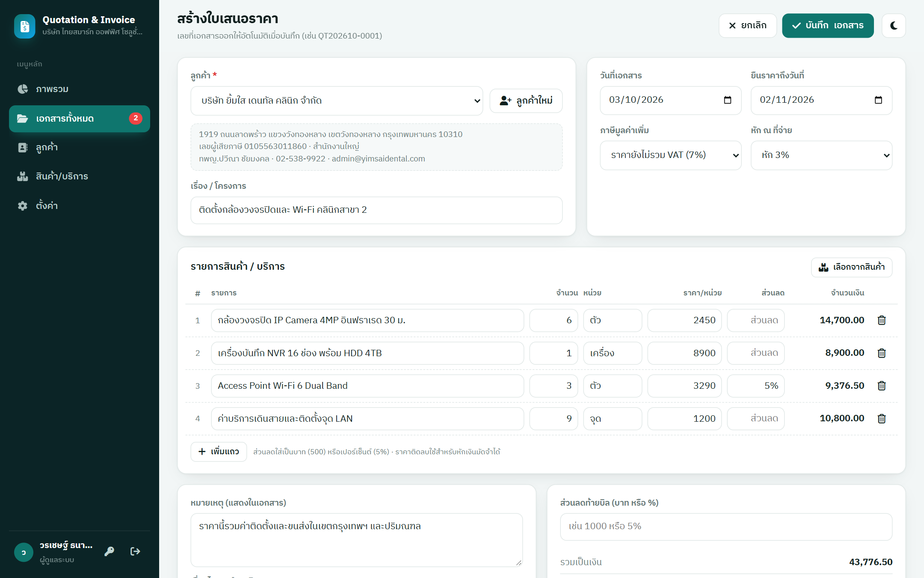Screen dimensions: 924x578
Task: Click บันทึกเอกสาร save button
Action: coord(828,26)
